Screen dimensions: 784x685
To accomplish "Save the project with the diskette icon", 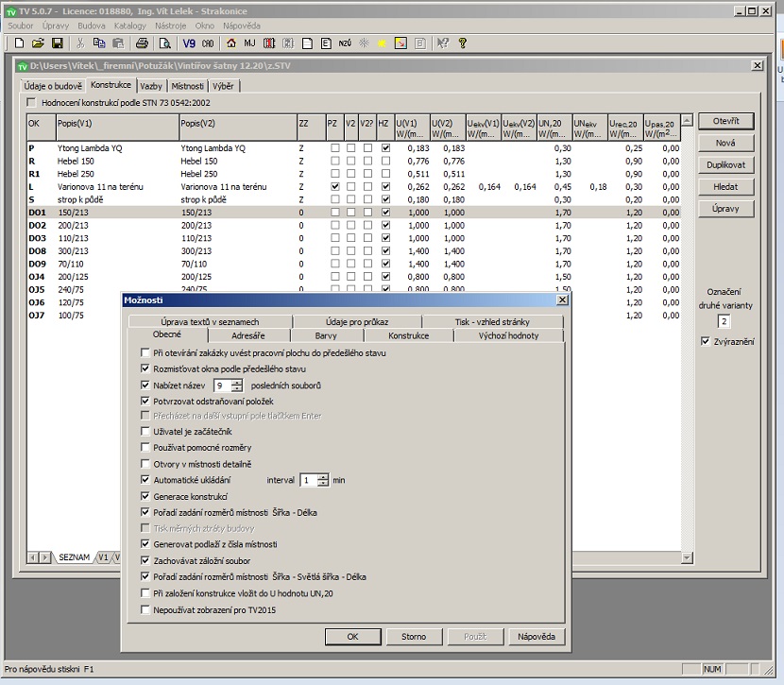I will (x=57, y=43).
